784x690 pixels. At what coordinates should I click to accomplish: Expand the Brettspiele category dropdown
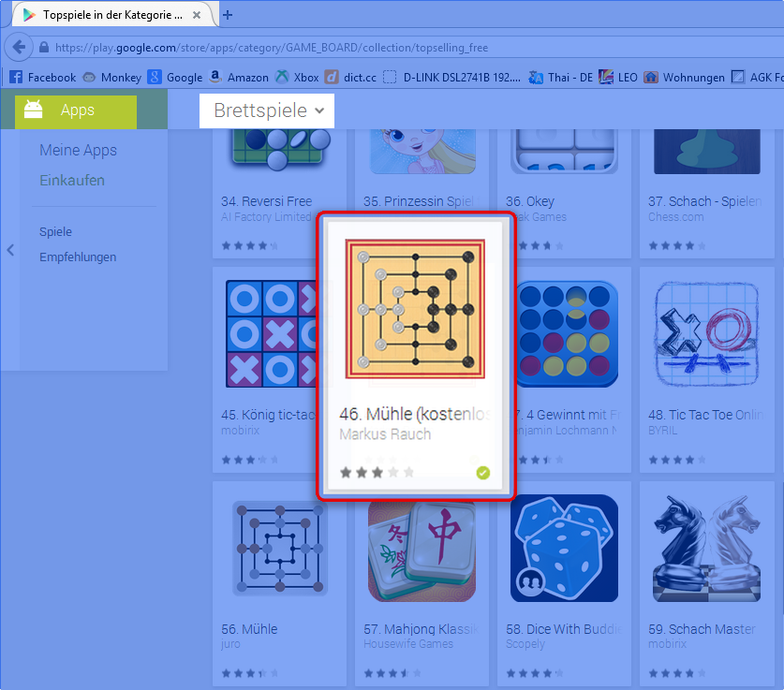pos(267,110)
